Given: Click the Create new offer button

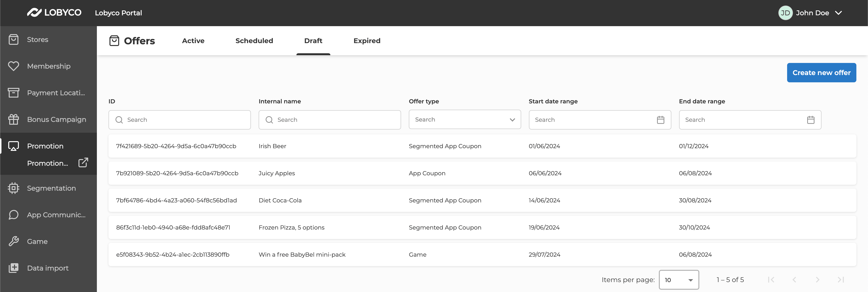Looking at the screenshot, I should (x=821, y=72).
